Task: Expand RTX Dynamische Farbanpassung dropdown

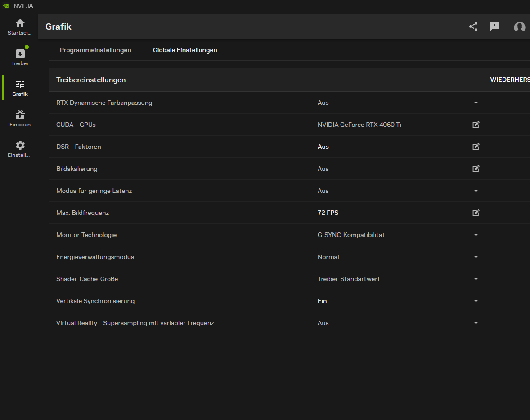Action: click(476, 103)
